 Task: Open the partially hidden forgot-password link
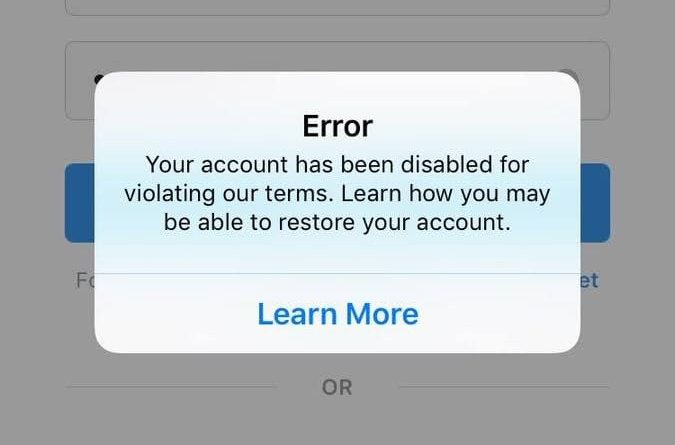pos(85,281)
